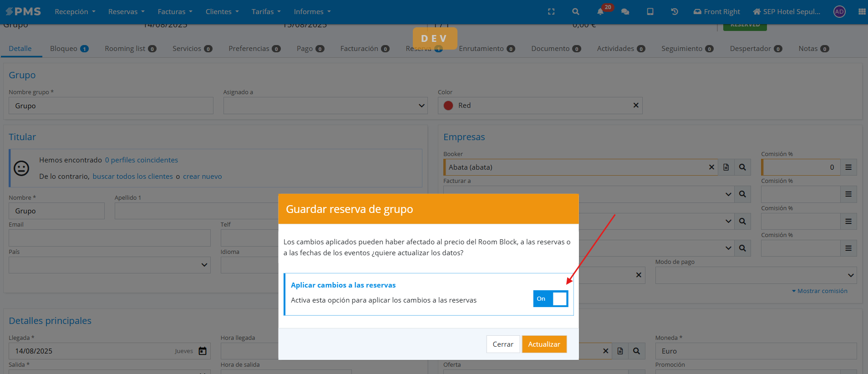Search companies with Booker magnifier icon
This screenshot has width=868, height=374.
coord(742,167)
